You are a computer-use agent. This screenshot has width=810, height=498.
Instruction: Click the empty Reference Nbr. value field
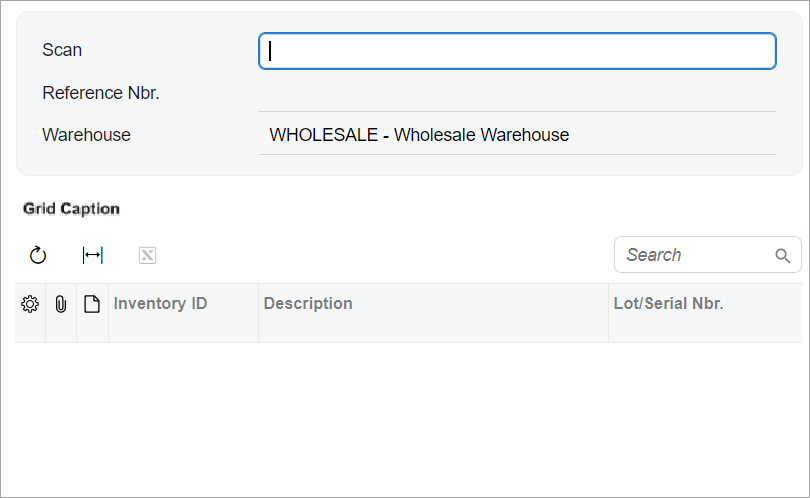(x=517, y=93)
